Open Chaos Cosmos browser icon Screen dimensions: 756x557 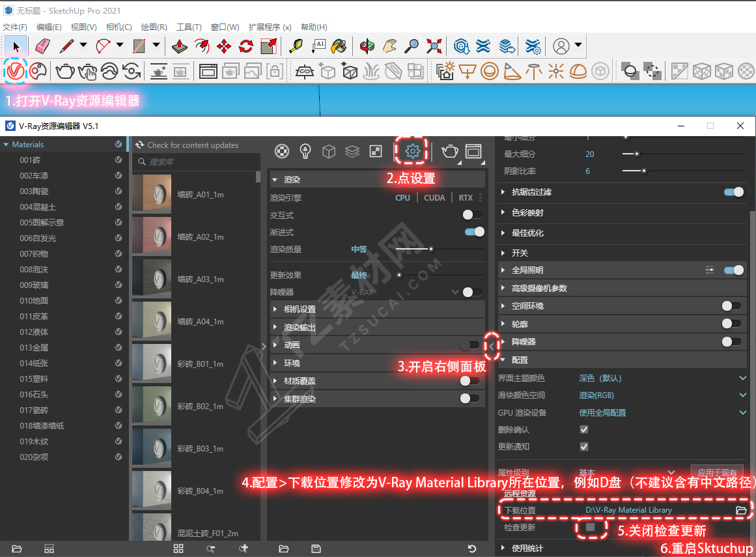(38, 72)
